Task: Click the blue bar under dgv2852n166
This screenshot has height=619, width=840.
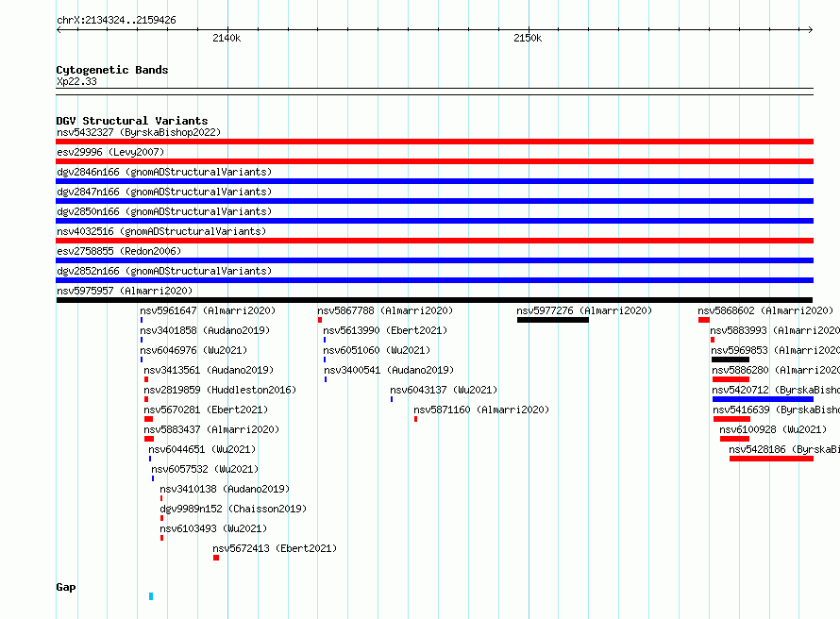Action: (x=434, y=280)
